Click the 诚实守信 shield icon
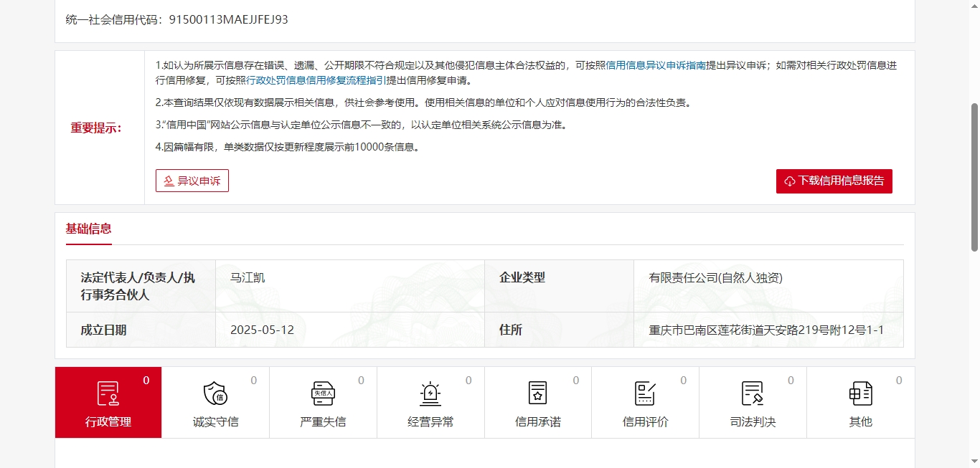The width and height of the screenshot is (980, 468). coord(215,393)
